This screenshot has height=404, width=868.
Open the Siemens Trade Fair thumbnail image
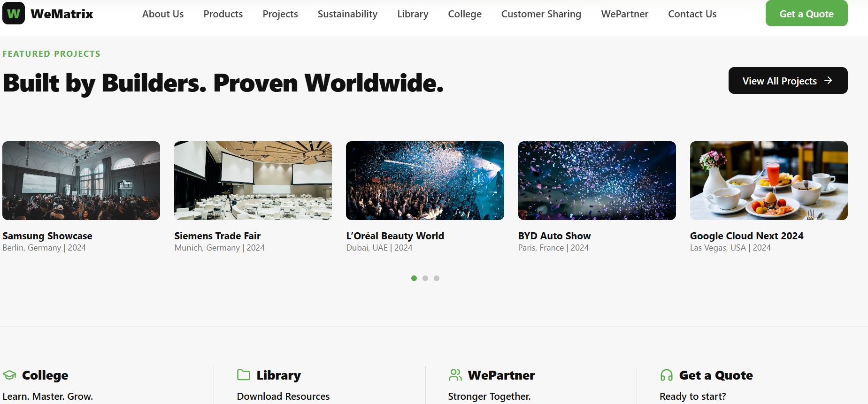pos(253,181)
